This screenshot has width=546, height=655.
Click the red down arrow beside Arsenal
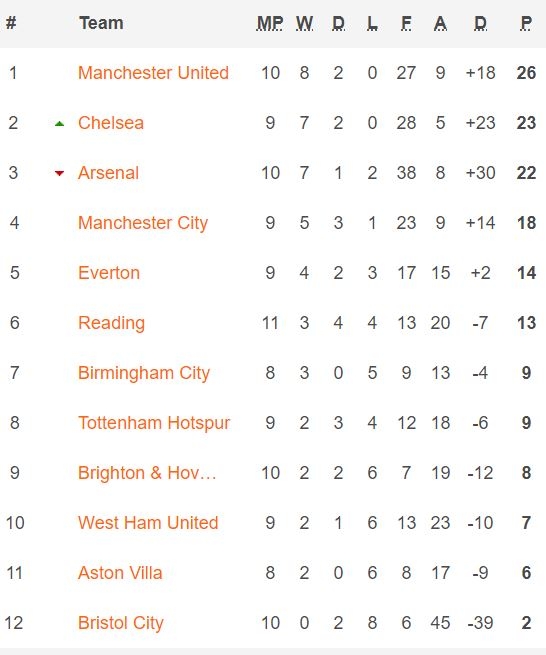point(59,173)
